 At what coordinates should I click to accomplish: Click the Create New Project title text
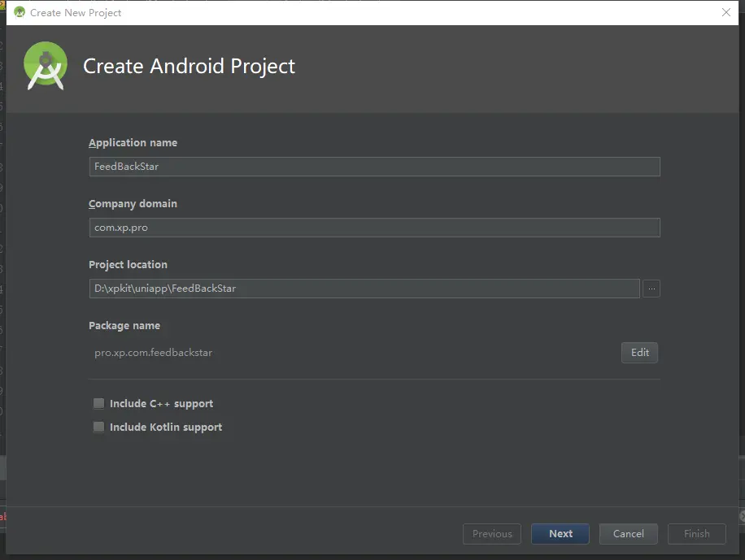tap(76, 13)
